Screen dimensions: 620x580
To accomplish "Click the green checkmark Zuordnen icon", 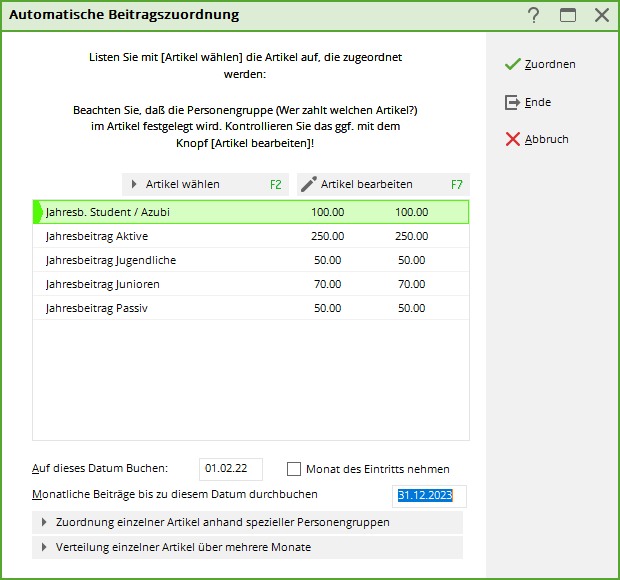I will point(512,64).
